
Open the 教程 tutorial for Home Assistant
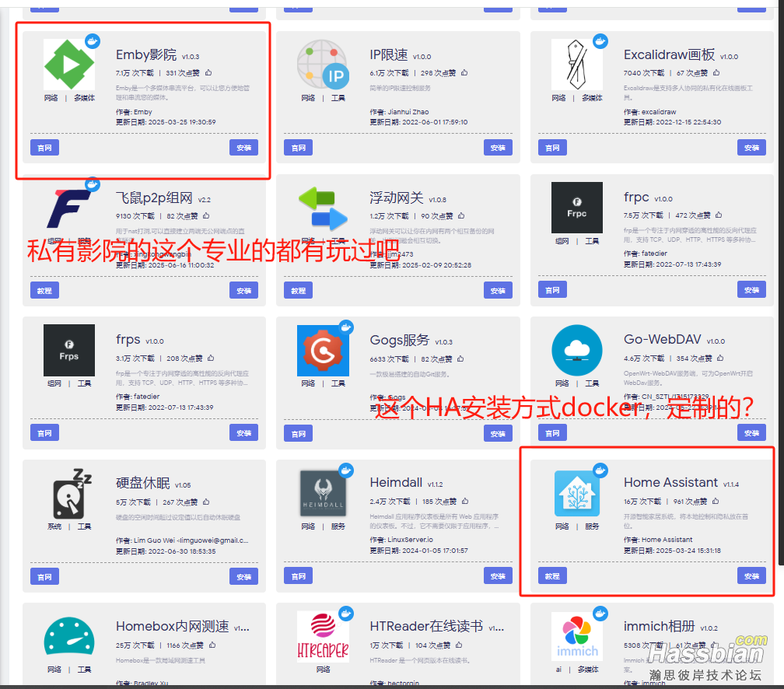pyautogui.click(x=552, y=576)
